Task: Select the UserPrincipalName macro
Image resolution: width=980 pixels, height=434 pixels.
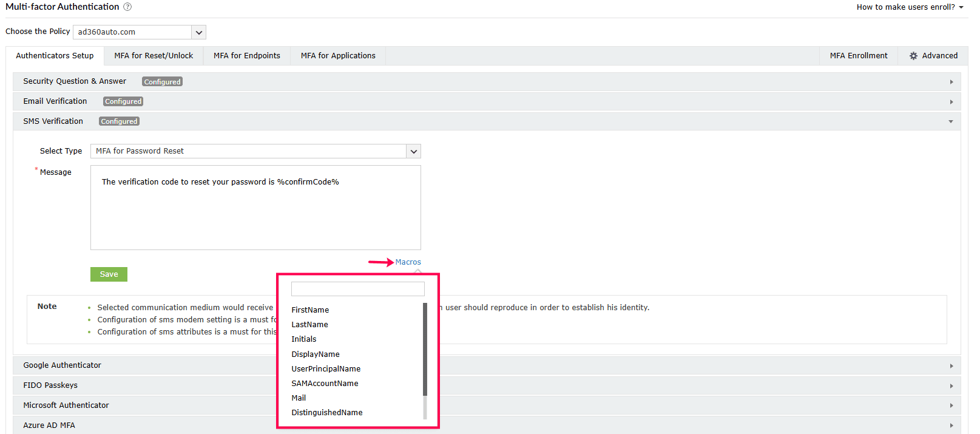Action: (326, 369)
